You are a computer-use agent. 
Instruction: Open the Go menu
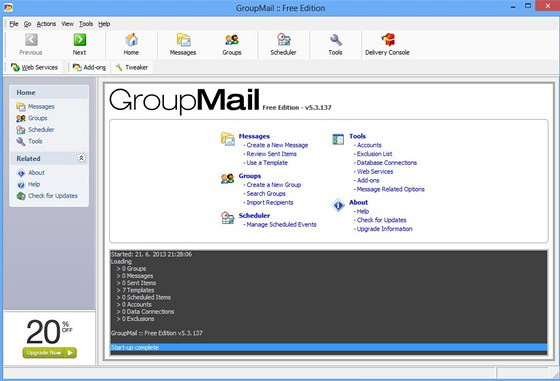pyautogui.click(x=28, y=24)
